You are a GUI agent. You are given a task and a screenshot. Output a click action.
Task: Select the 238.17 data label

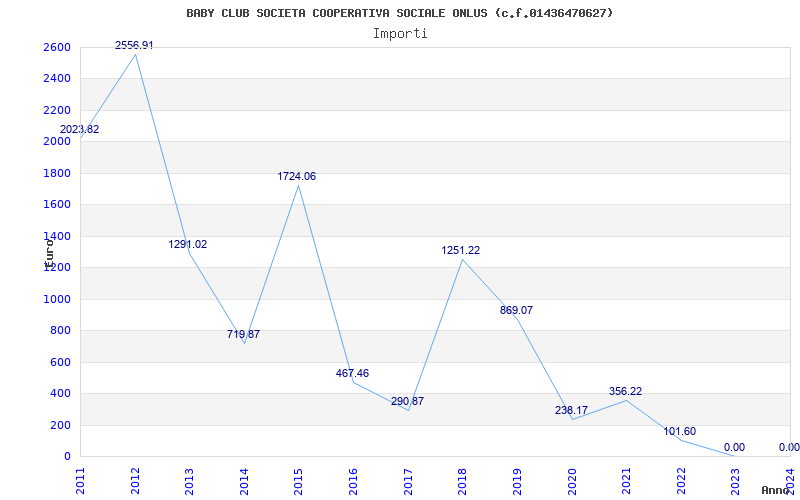(571, 410)
